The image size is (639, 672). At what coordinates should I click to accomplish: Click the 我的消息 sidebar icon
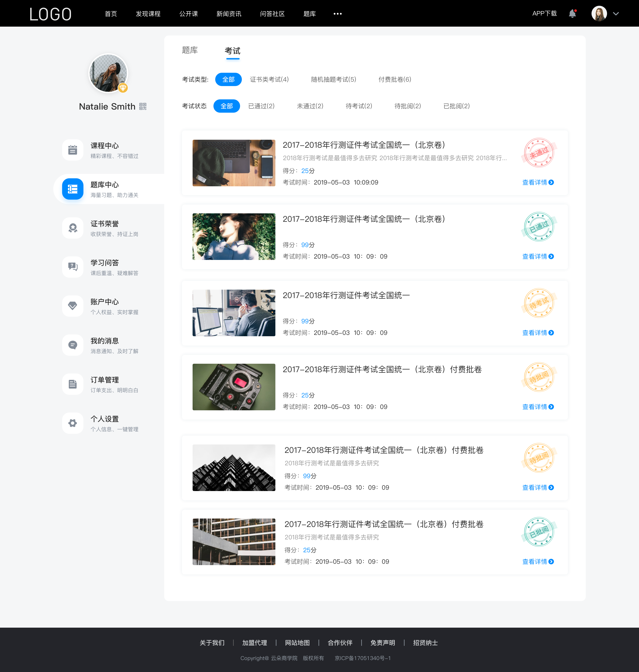72,346
